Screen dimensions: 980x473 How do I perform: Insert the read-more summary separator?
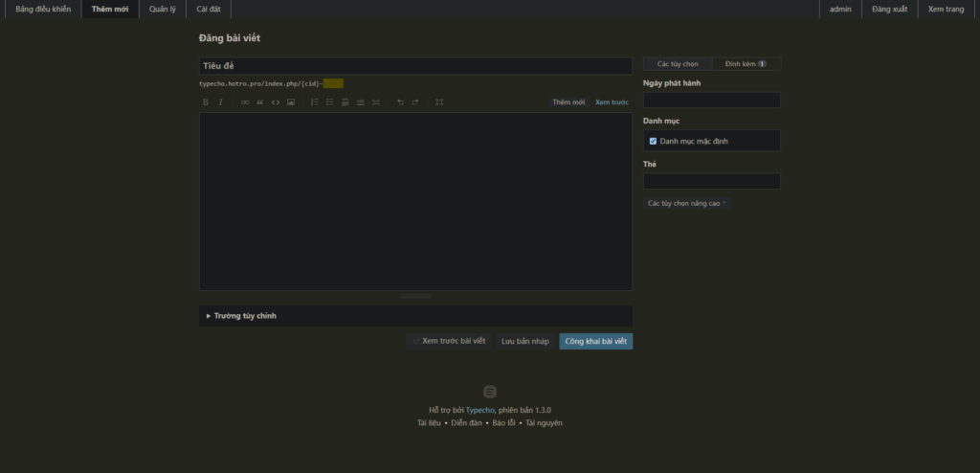click(375, 102)
